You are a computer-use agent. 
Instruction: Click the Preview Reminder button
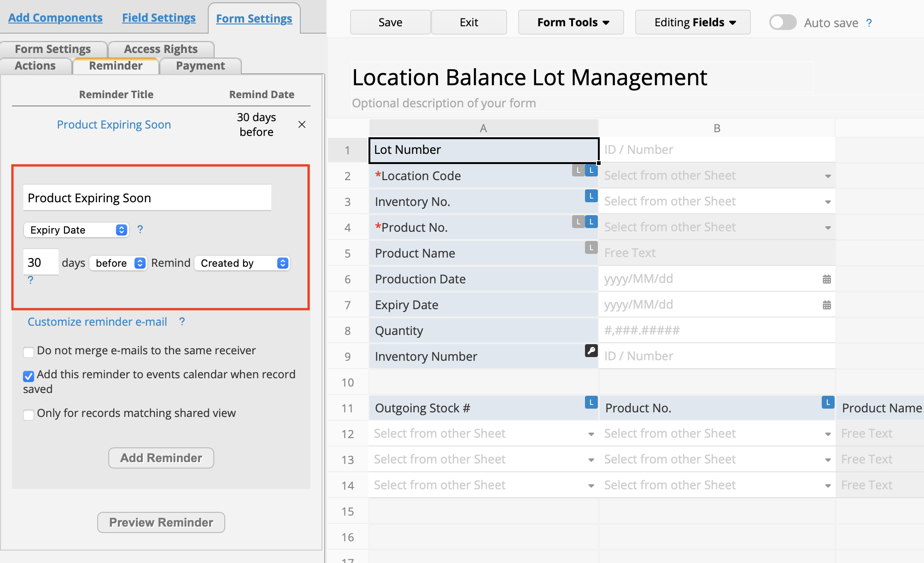coord(161,522)
